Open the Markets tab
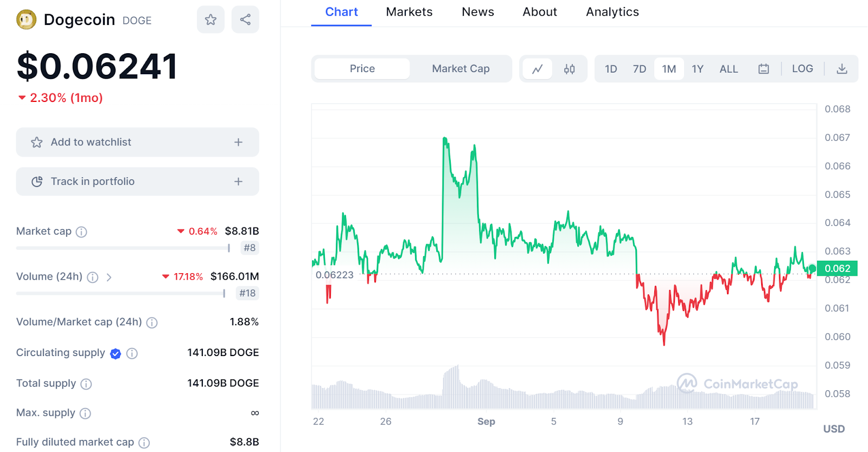The height and width of the screenshot is (452, 868). (409, 12)
